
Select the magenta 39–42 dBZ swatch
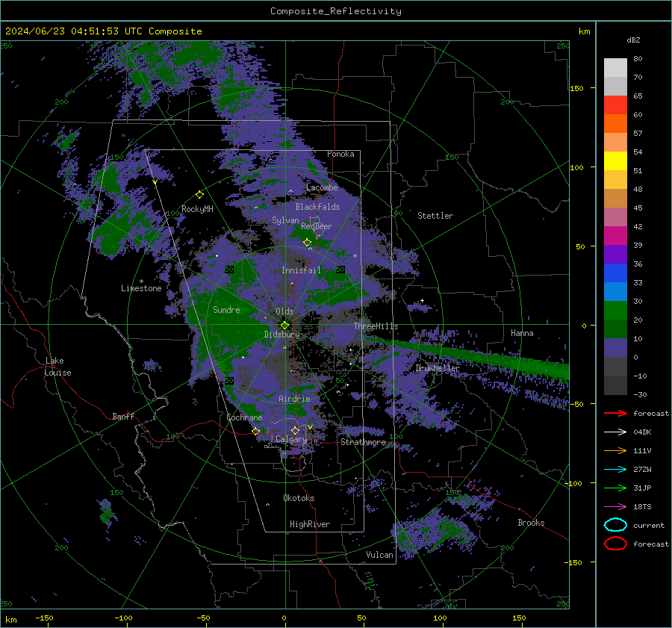[615, 236]
